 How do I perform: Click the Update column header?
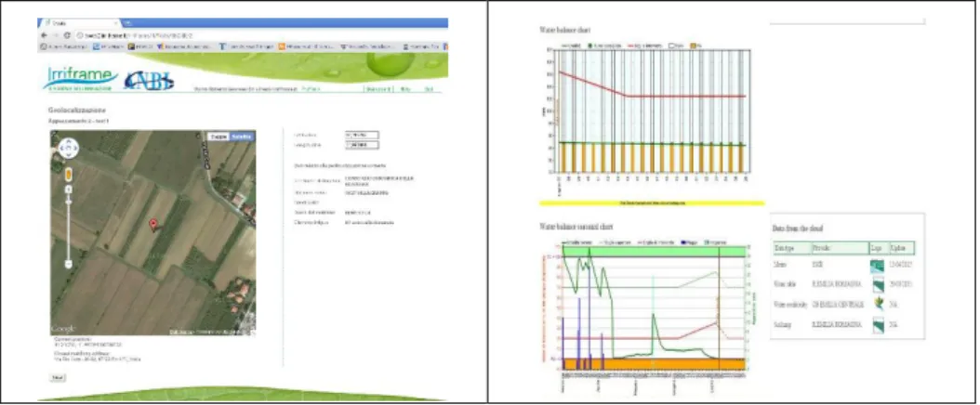(902, 248)
